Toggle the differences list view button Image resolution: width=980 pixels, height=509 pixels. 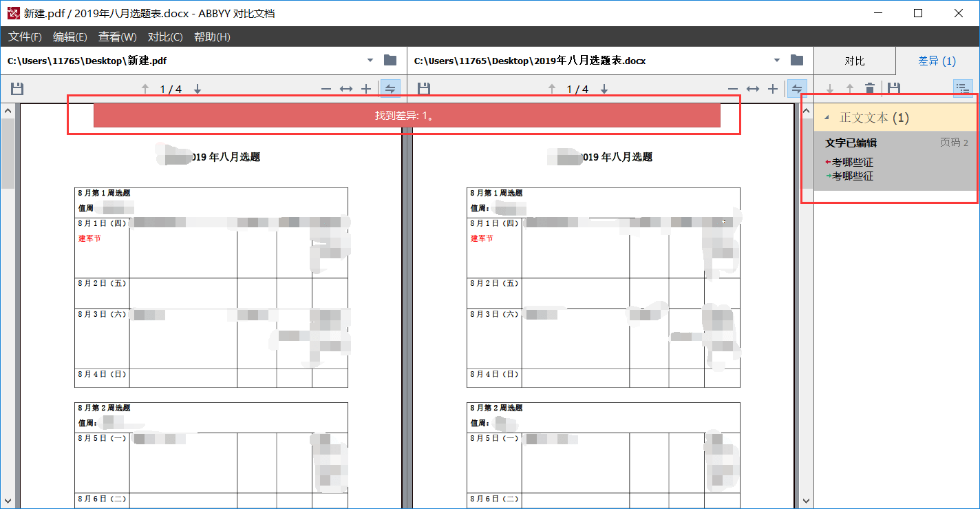coord(962,88)
